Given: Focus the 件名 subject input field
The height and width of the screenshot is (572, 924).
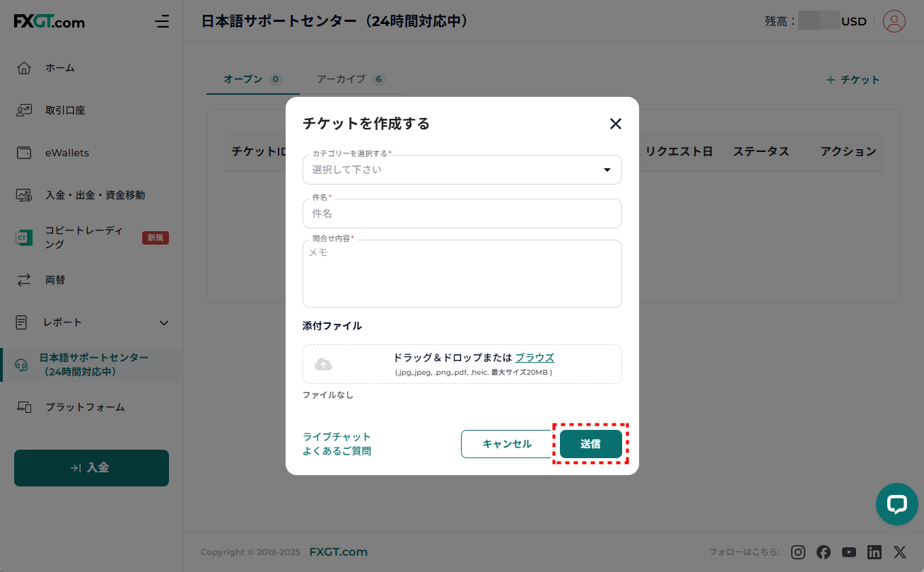Looking at the screenshot, I should pos(462,214).
